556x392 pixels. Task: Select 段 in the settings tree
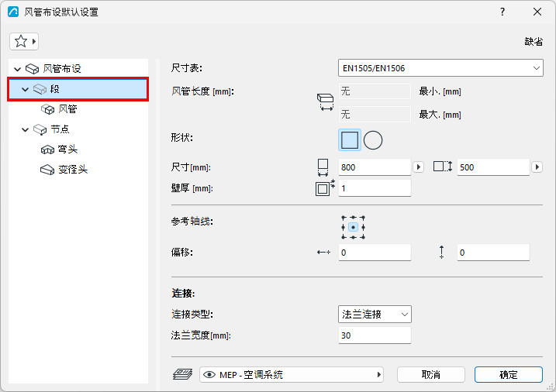coord(78,89)
